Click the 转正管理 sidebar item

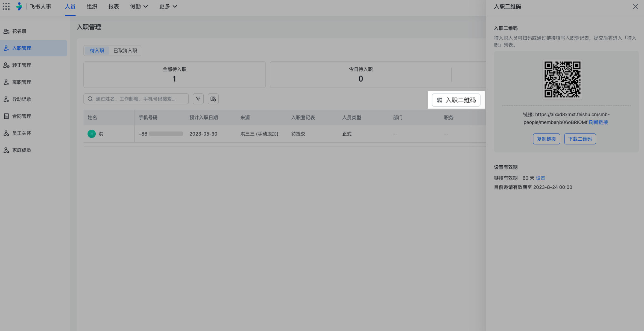click(22, 65)
